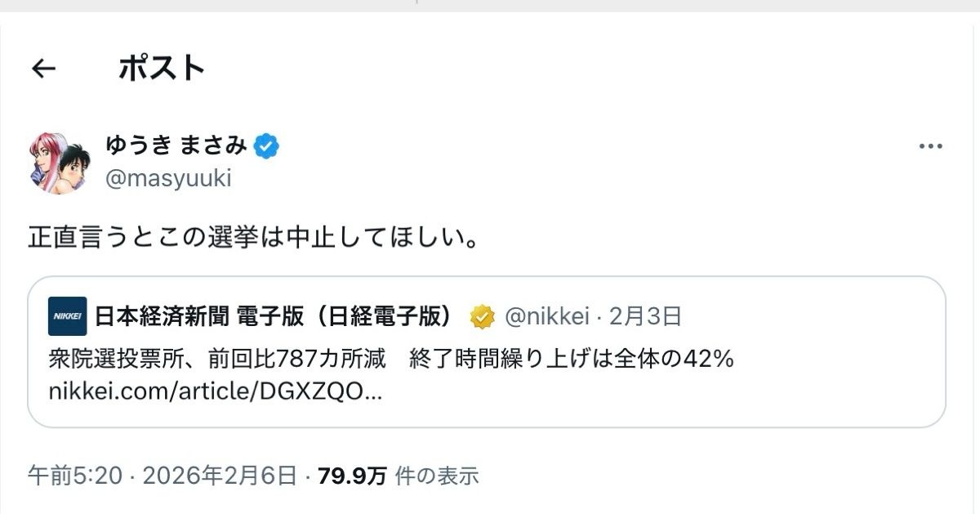Click the ポスト header title
Viewport: 980px width, 514px height.
(161, 69)
